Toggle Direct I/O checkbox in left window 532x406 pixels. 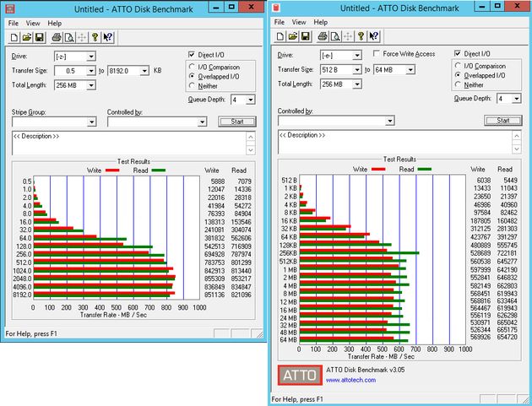192,55
